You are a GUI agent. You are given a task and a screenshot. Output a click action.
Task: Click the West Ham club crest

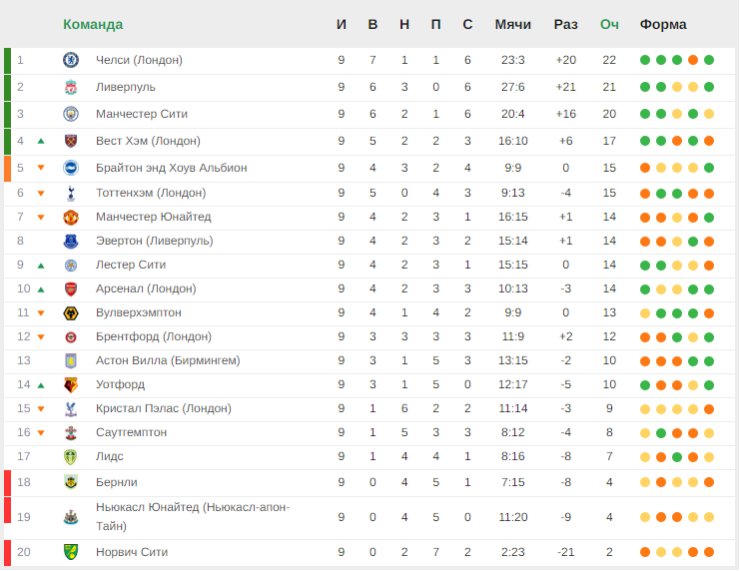[71, 141]
